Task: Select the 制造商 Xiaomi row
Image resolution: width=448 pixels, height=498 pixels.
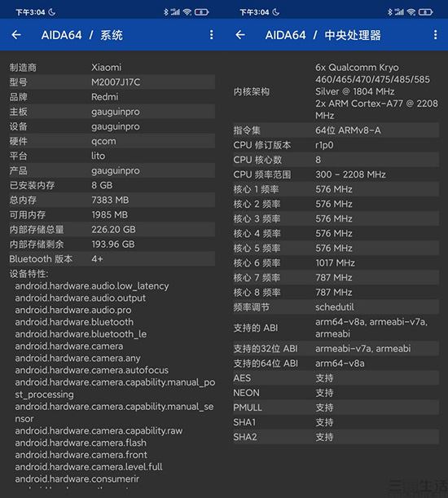Action: (x=112, y=68)
